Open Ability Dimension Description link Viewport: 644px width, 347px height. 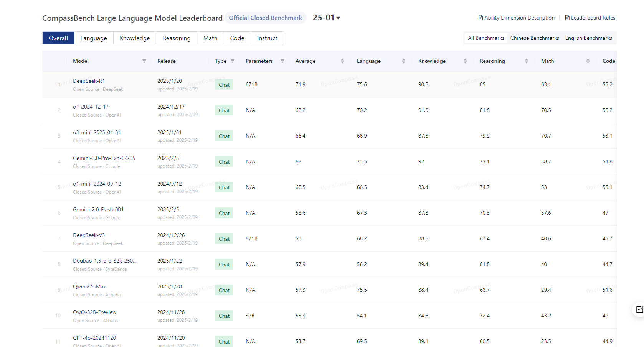point(516,18)
